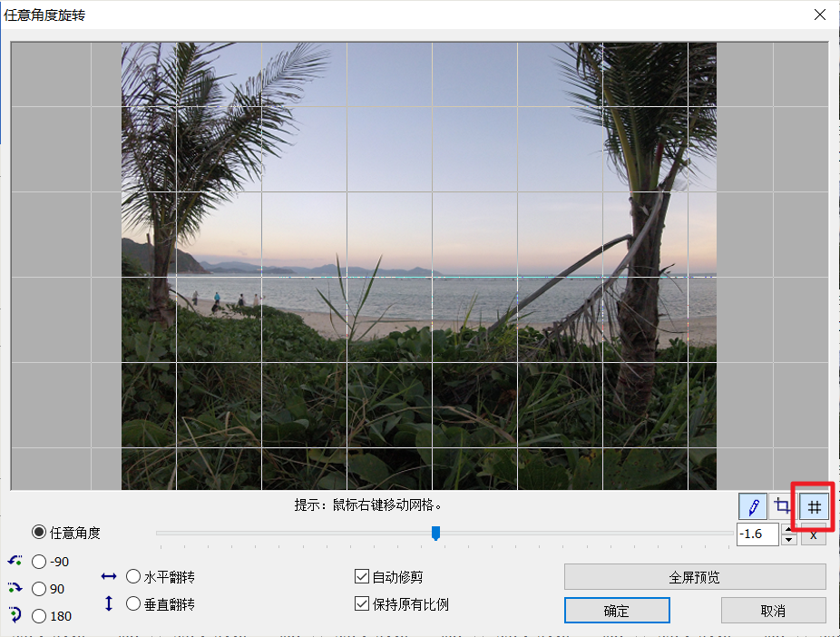Viewport: 840px width, 637px height.
Task: Click the angle slider thumb
Action: click(435, 534)
